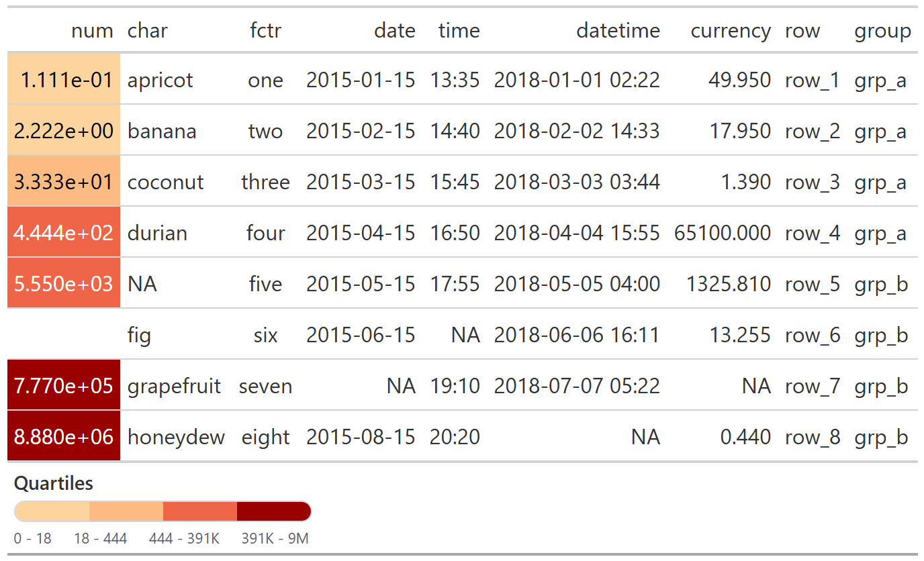Click the 'num' column header
Screen dimensions: 924x561
click(x=92, y=31)
